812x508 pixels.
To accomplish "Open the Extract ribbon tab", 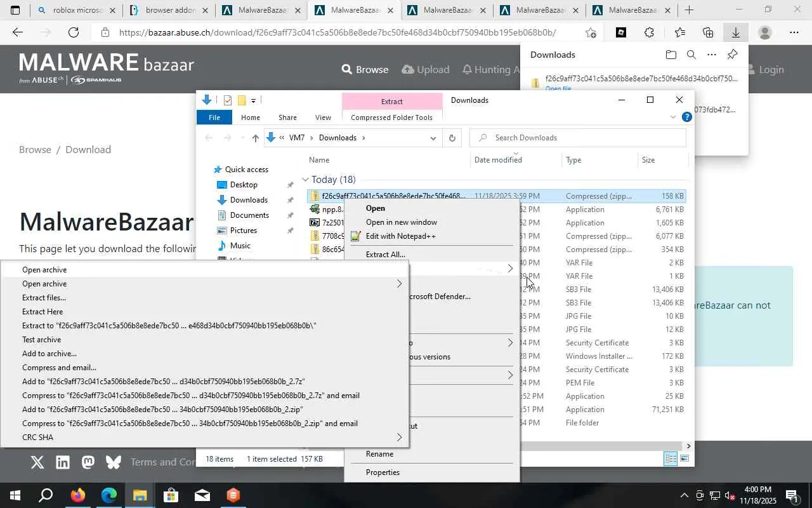I will [x=392, y=102].
